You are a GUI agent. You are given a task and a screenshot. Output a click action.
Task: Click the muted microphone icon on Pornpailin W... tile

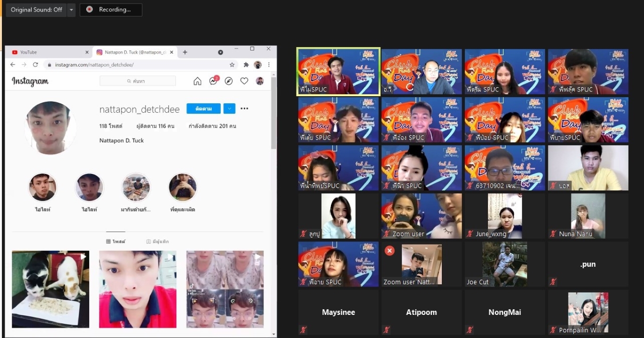coord(553,330)
